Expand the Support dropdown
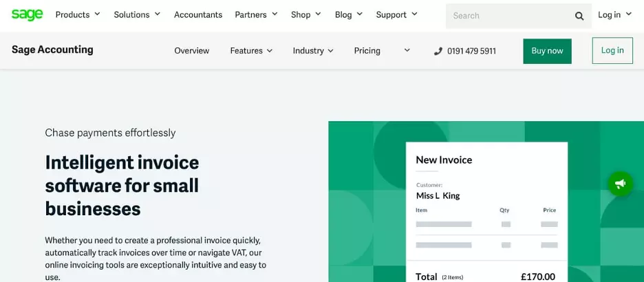The height and width of the screenshot is (282, 644). (x=397, y=14)
